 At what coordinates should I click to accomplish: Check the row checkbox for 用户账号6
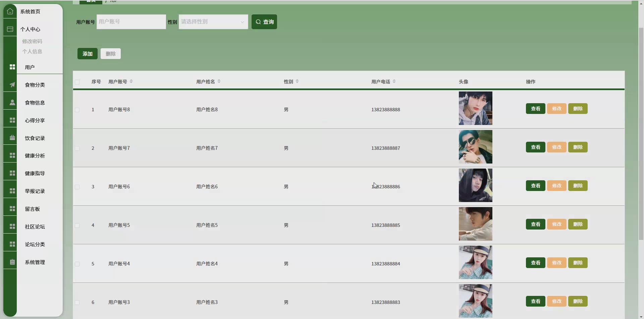[x=77, y=187]
